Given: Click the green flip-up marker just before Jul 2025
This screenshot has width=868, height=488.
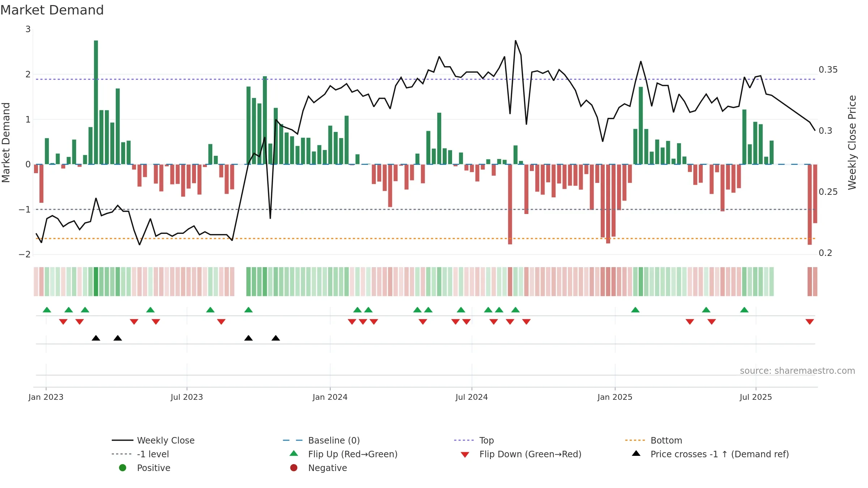Looking at the screenshot, I should [744, 310].
